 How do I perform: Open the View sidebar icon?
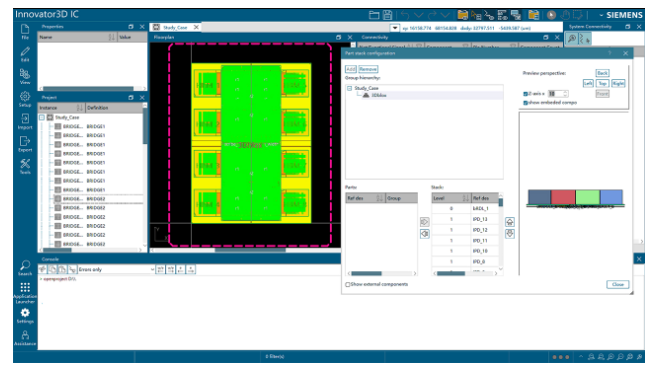pos(25,77)
